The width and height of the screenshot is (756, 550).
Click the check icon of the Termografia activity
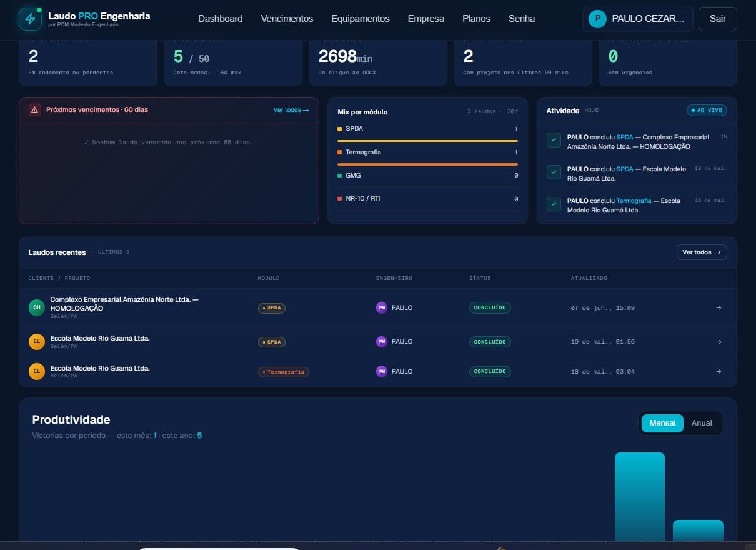click(554, 204)
